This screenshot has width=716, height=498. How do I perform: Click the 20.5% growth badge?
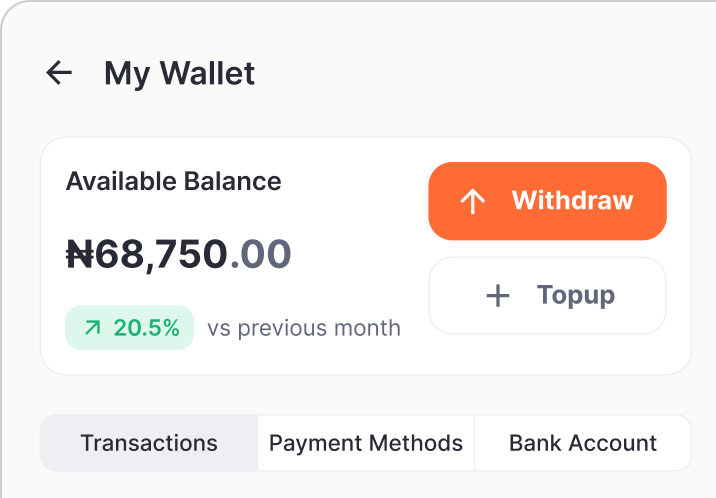tap(130, 328)
